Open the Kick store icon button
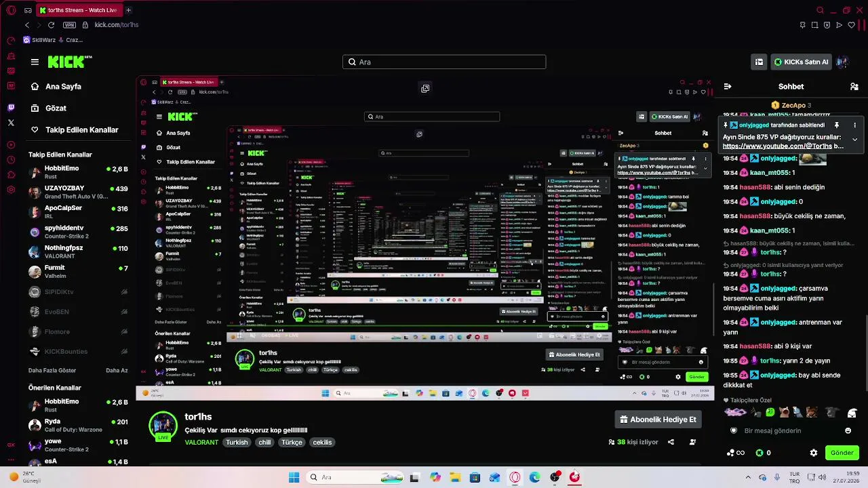 (x=759, y=62)
